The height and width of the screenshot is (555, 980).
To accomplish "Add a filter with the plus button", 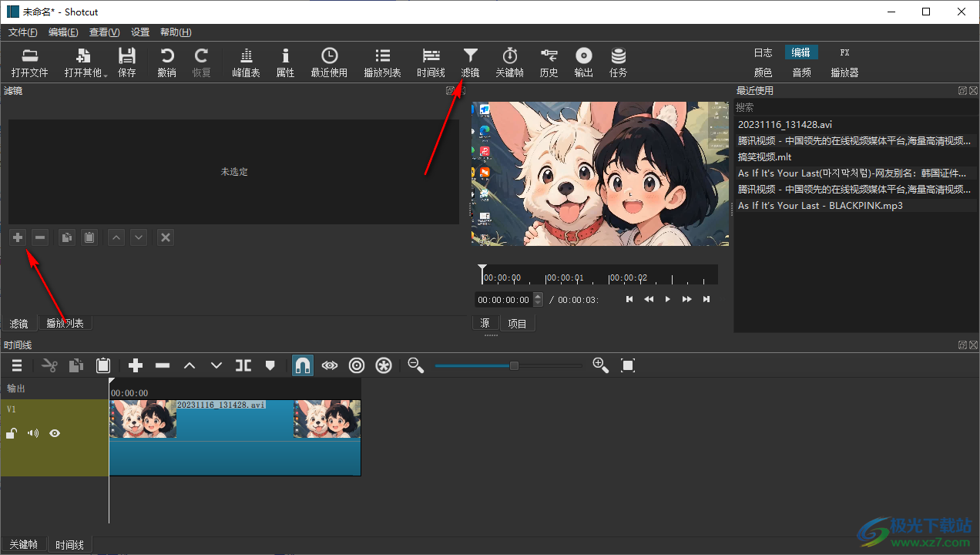I will [18, 237].
